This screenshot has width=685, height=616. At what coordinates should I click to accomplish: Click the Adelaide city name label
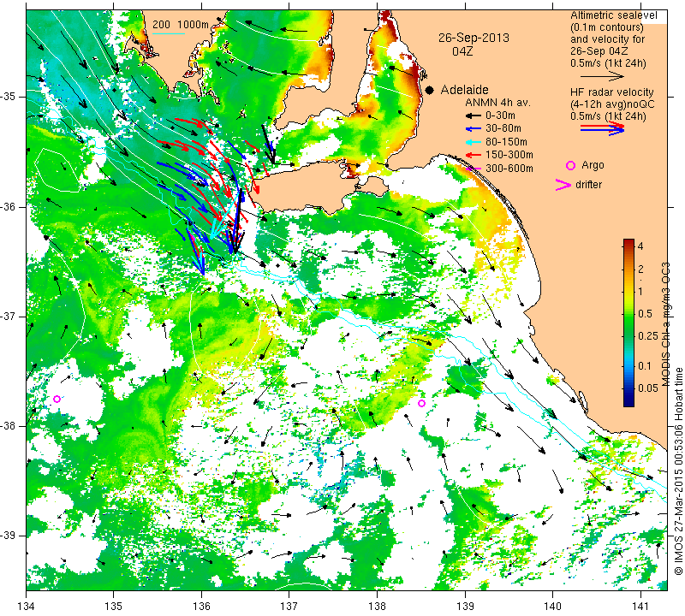tap(464, 90)
